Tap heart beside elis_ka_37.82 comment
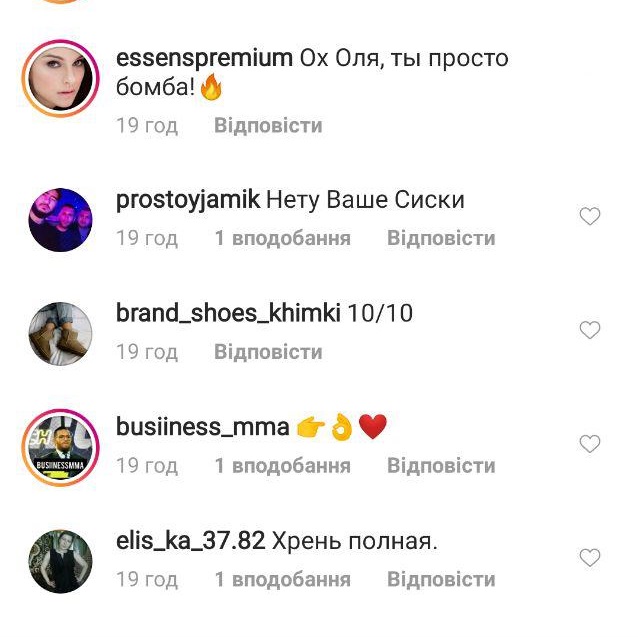638x637 pixels. pyautogui.click(x=590, y=558)
